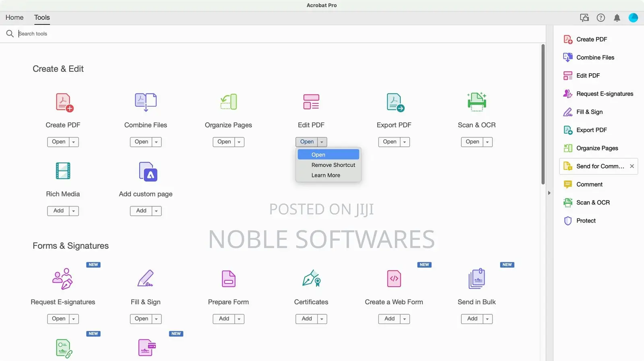Screen dimensions: 644x361
Task: Expand dropdown arrow beside Prepare Form Add
Action: [x=239, y=319]
